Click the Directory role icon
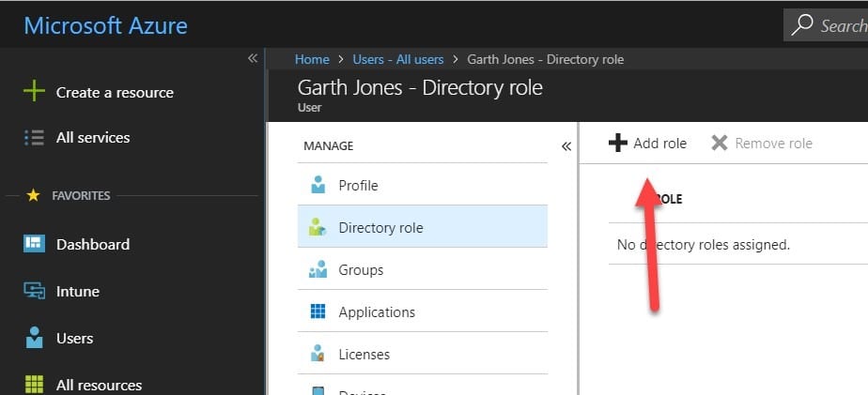The width and height of the screenshot is (868, 395). (318, 227)
